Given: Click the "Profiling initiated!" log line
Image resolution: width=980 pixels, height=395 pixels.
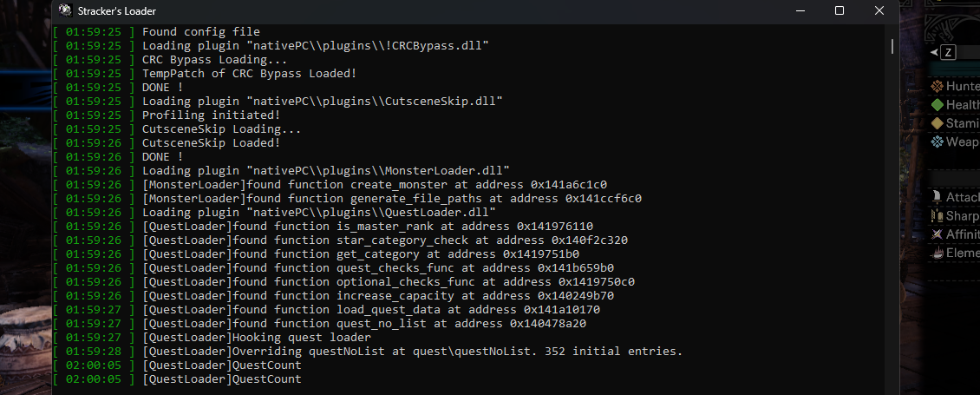Looking at the screenshot, I should (211, 115).
